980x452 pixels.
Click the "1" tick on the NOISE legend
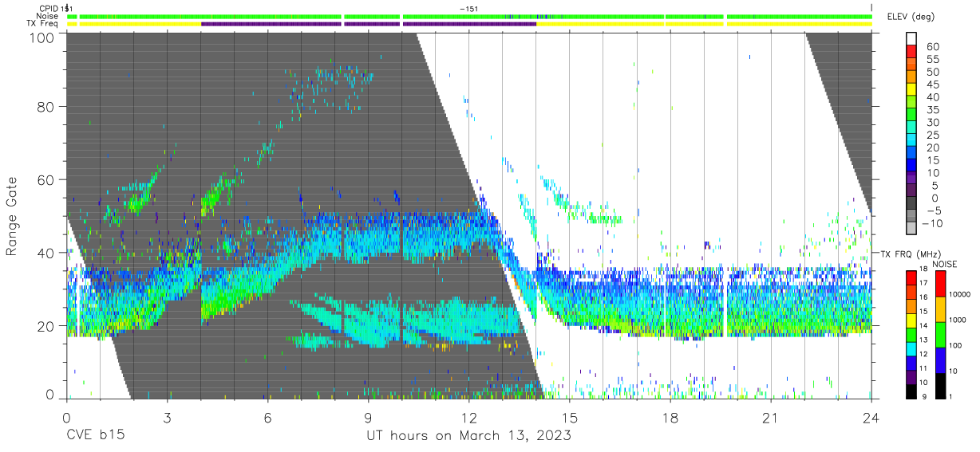tap(950, 397)
